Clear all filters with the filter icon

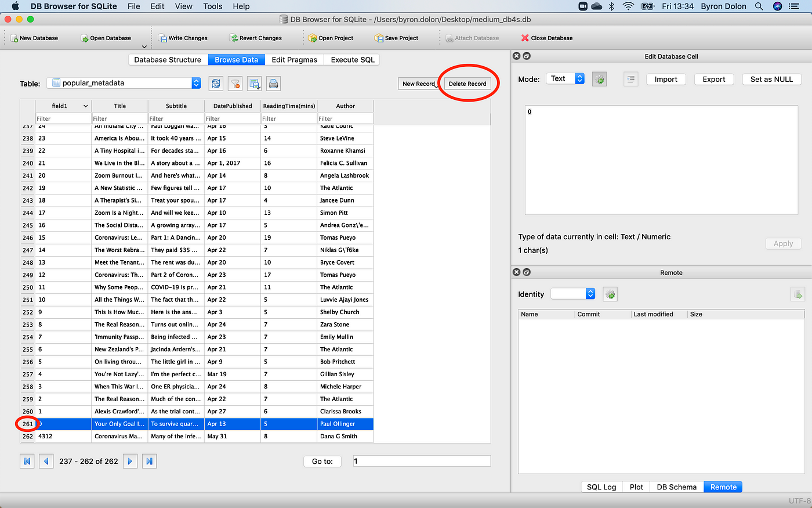pyautogui.click(x=235, y=84)
